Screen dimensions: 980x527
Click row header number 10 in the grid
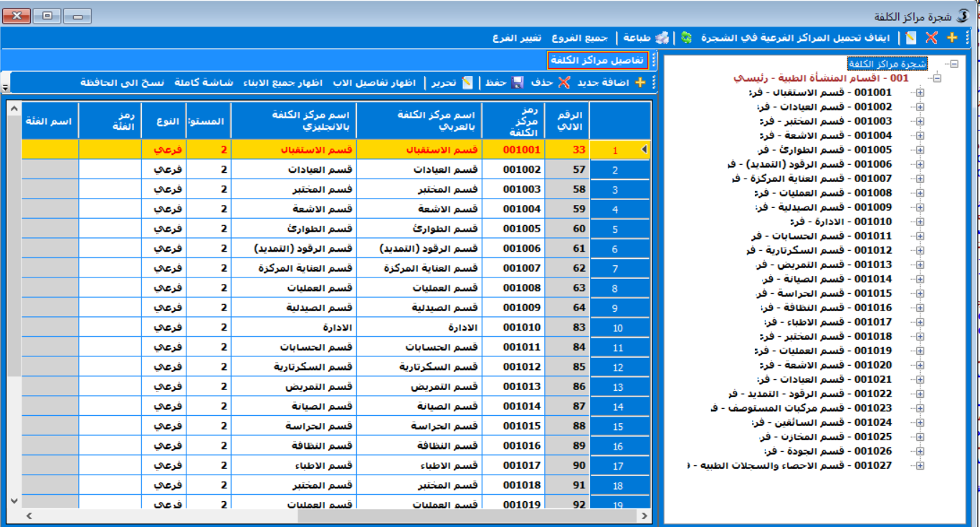[x=619, y=328]
